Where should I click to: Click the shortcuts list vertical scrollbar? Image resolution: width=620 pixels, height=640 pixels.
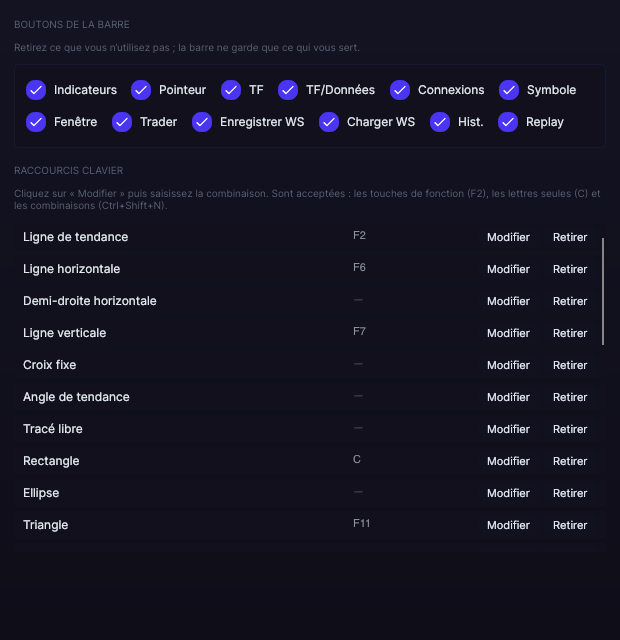[603, 291]
